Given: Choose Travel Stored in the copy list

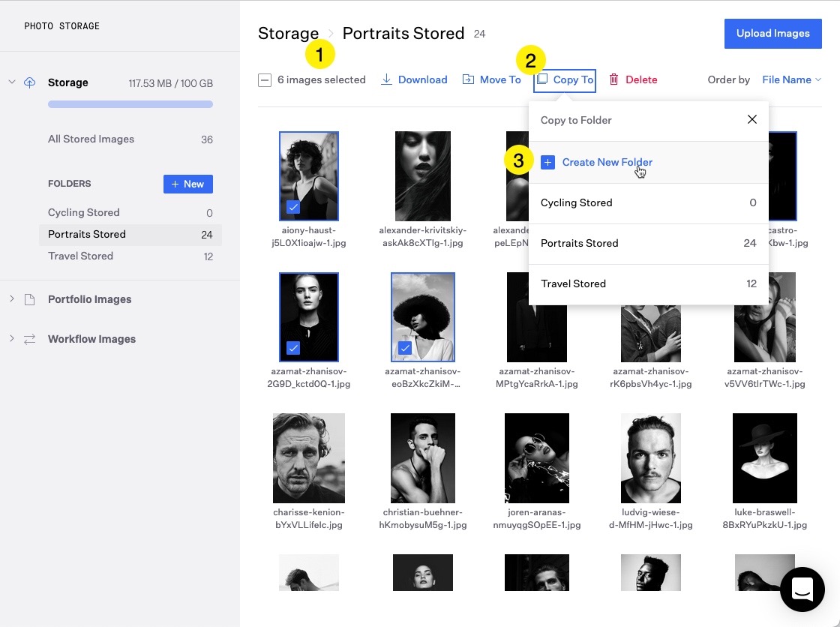Looking at the screenshot, I should click(x=648, y=283).
